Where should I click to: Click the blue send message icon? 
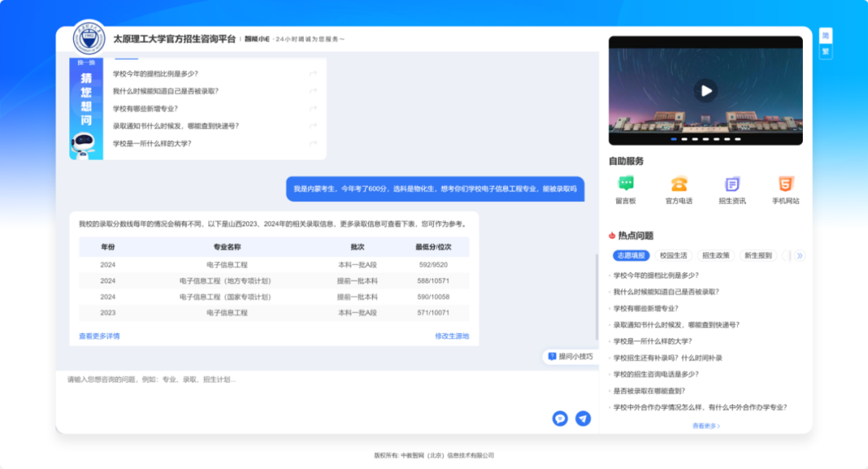click(x=583, y=418)
